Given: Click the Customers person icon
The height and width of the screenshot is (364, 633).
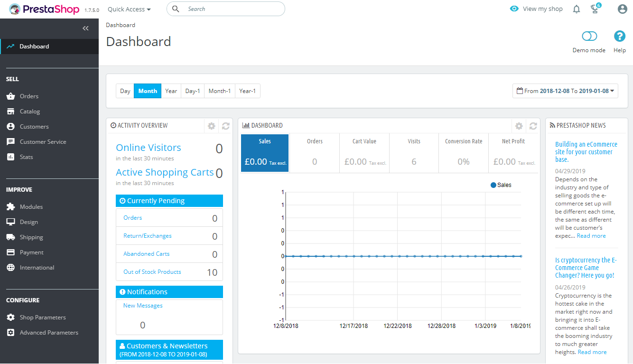Looking at the screenshot, I should (x=10, y=127).
